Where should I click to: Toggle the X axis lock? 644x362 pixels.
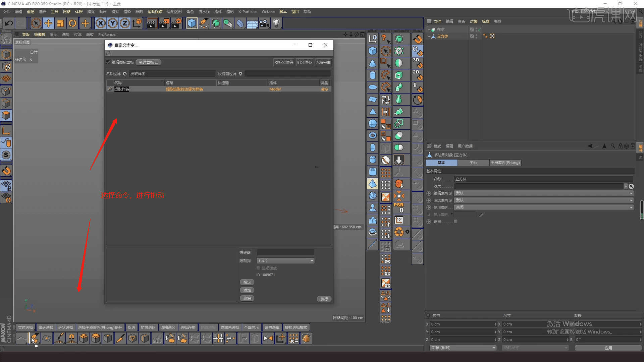(100, 23)
